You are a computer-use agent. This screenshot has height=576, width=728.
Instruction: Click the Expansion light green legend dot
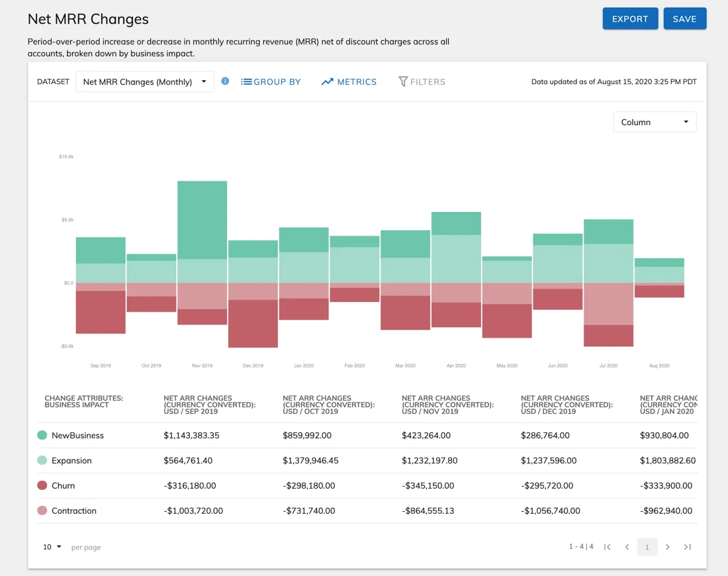(42, 460)
